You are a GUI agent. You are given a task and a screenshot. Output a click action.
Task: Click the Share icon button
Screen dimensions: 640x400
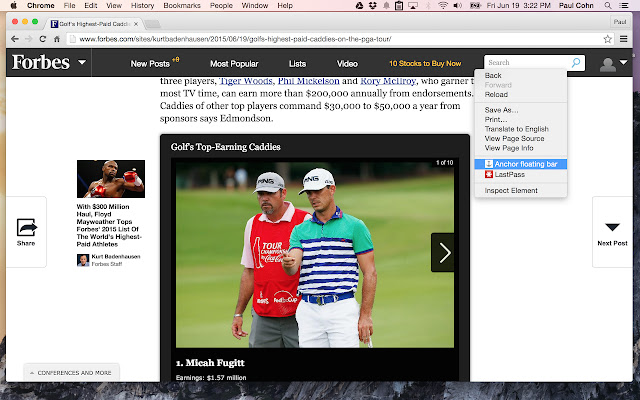[x=26, y=231]
